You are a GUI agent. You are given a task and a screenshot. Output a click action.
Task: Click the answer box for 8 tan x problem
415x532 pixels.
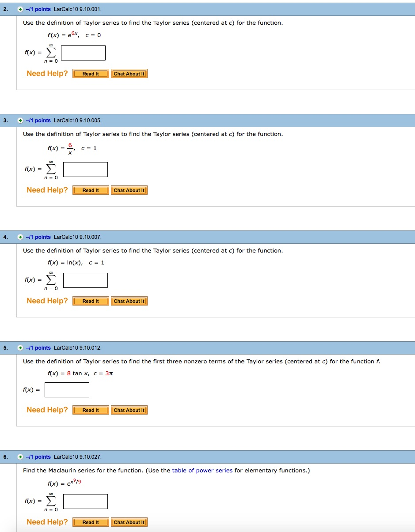67,390
